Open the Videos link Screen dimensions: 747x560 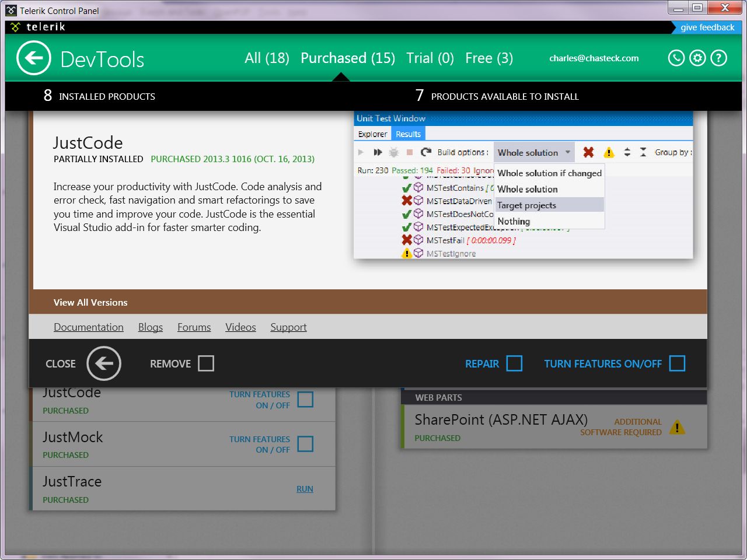240,327
